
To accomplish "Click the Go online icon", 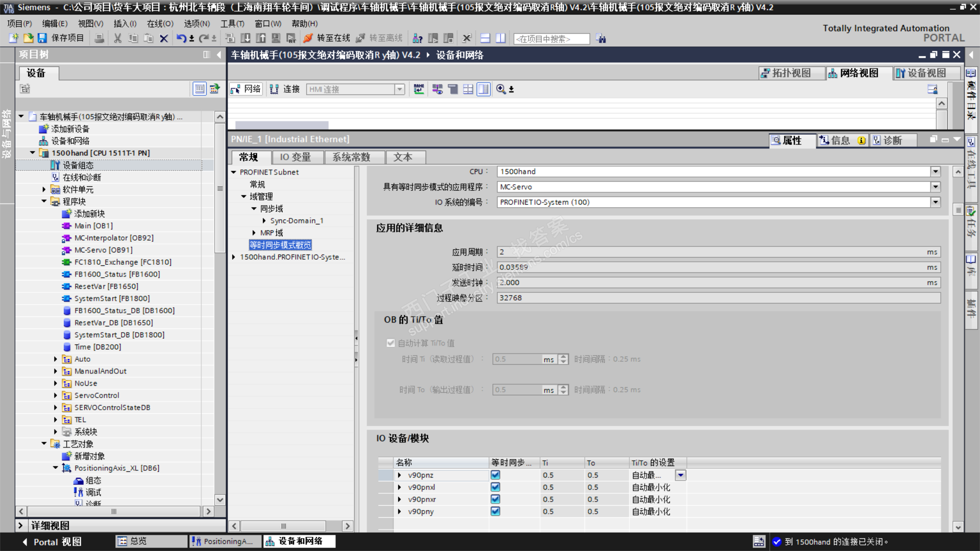I will point(308,38).
